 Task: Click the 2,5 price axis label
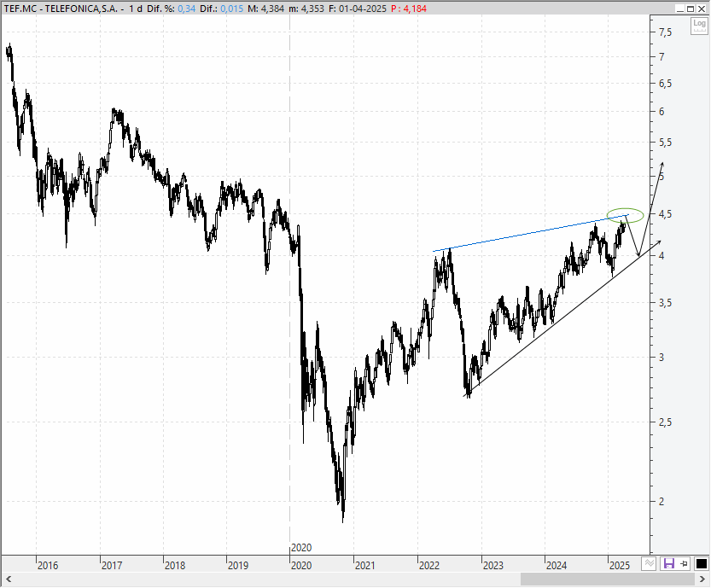[x=665, y=422]
